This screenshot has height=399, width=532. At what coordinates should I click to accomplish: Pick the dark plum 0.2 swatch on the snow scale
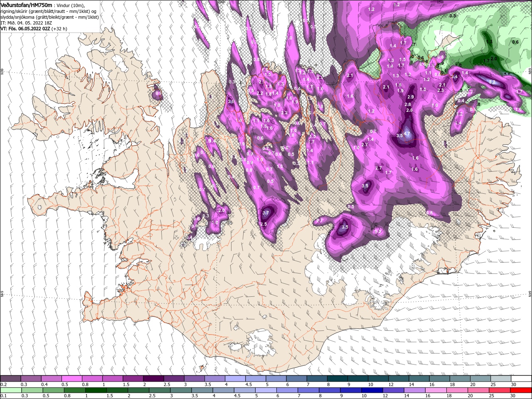[10, 379]
